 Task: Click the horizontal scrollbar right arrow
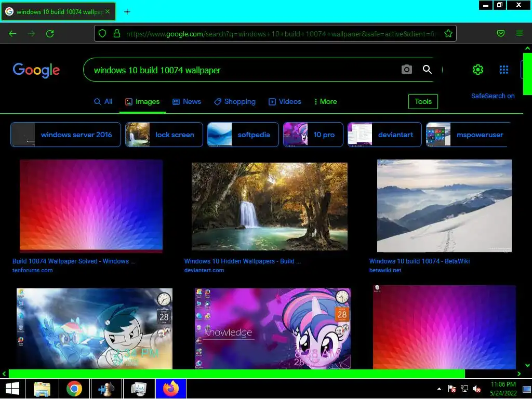(519, 374)
